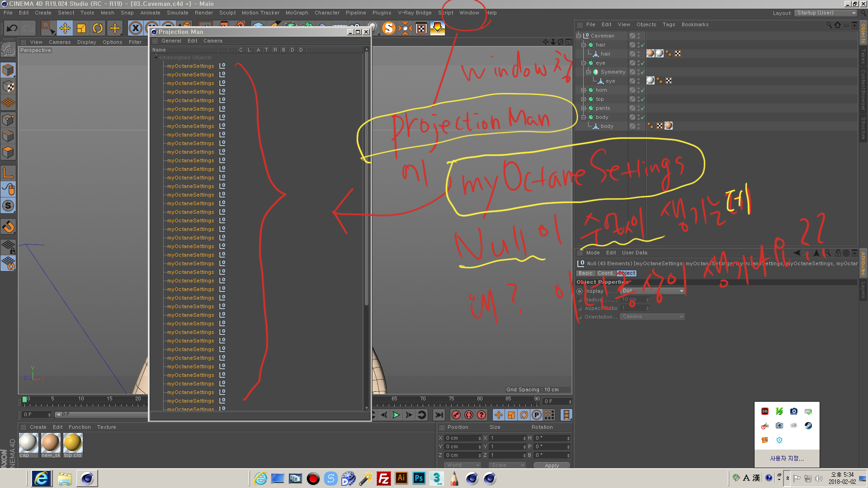
Task: Click the Undo arrow in the toolbar
Action: [x=12, y=28]
